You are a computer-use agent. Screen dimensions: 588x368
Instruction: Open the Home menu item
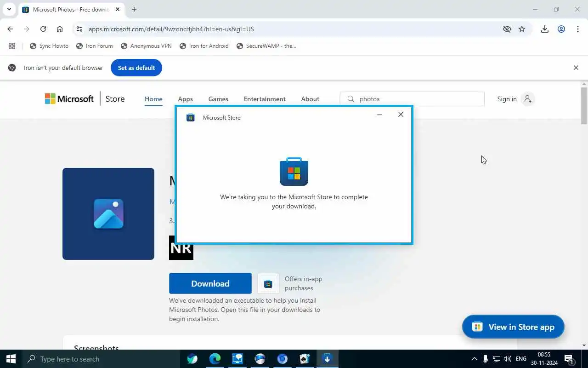(x=153, y=99)
